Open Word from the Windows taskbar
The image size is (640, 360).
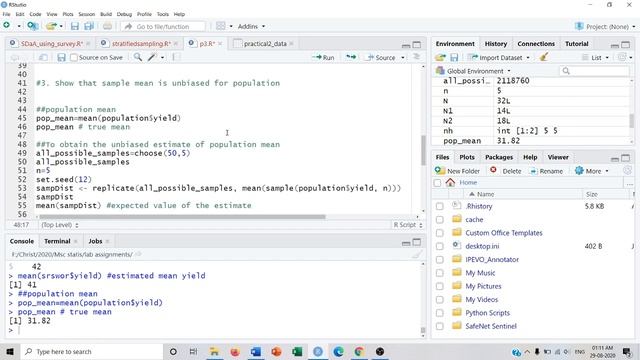(256, 351)
